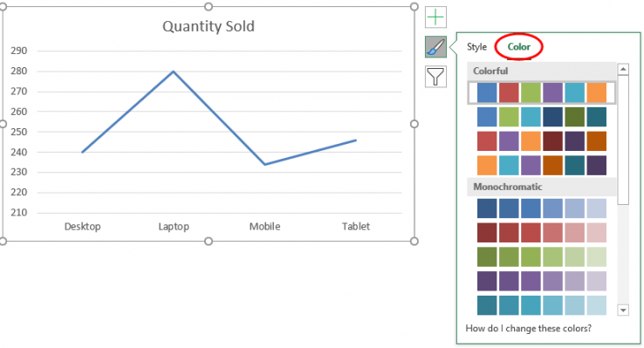Open 'How do I change these colors?' link
This screenshot has width=644, height=348.
point(528,328)
